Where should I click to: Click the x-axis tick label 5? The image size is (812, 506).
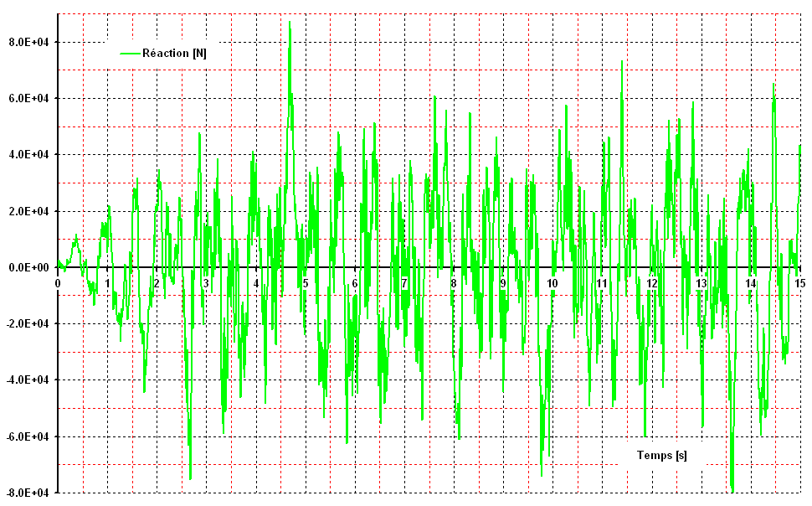pos(306,284)
